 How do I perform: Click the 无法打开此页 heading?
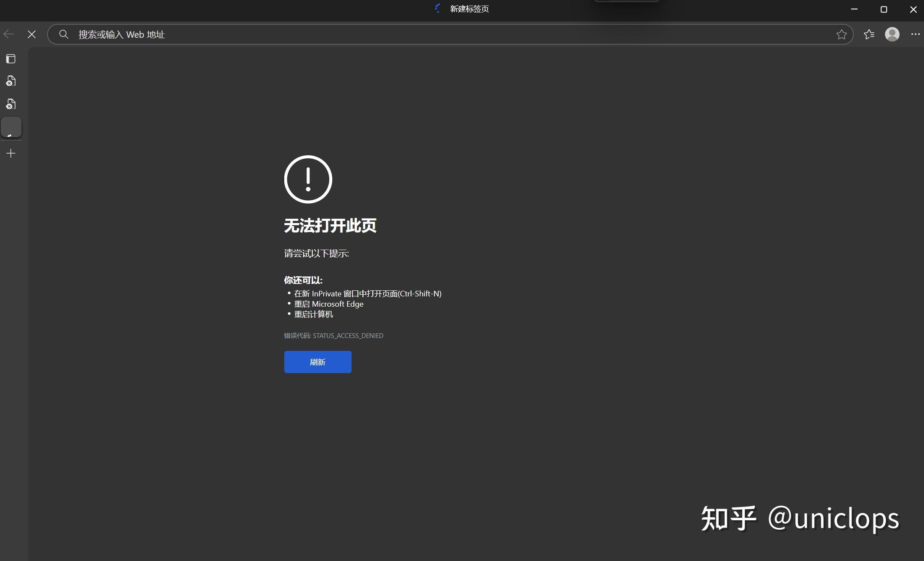(330, 226)
